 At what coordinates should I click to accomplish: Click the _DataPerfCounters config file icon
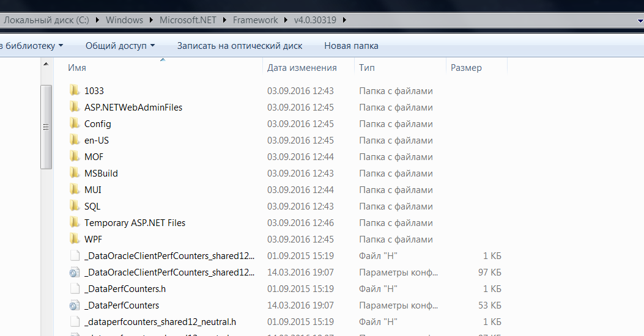click(75, 305)
